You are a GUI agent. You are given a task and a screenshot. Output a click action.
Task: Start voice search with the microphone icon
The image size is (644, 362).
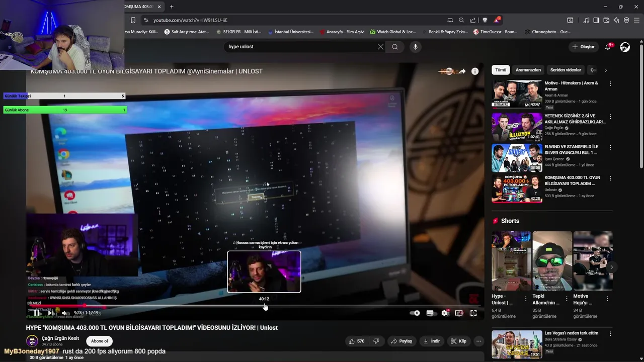(415, 47)
